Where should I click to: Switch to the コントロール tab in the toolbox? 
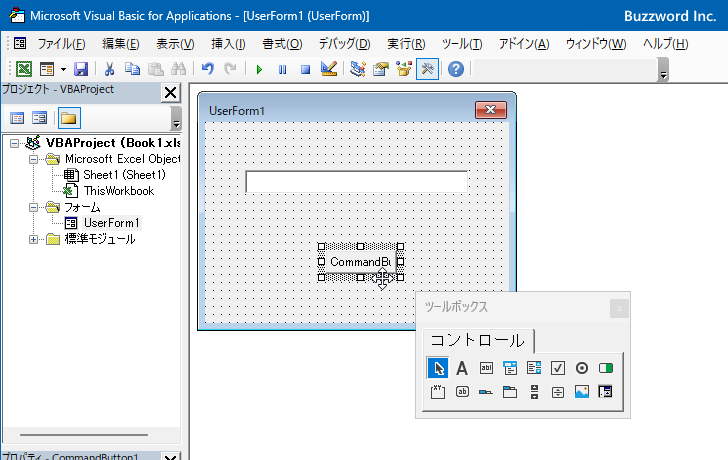coord(477,341)
